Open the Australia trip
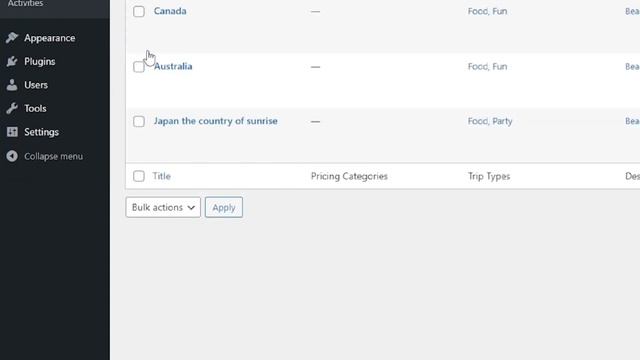 [x=173, y=66]
